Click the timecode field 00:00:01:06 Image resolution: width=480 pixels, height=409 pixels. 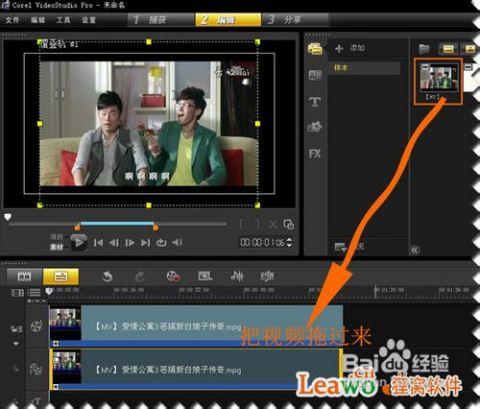point(262,242)
